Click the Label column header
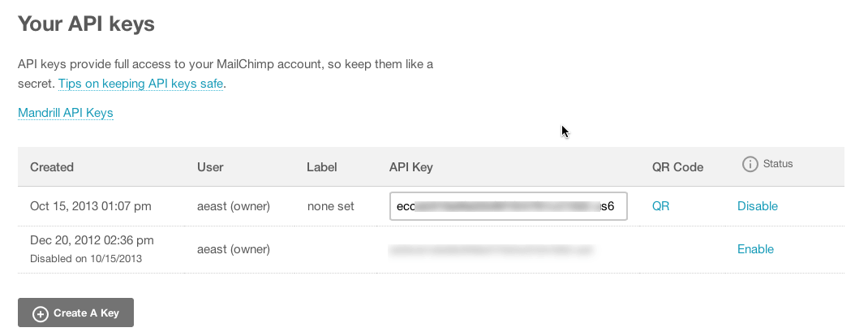 click(321, 167)
